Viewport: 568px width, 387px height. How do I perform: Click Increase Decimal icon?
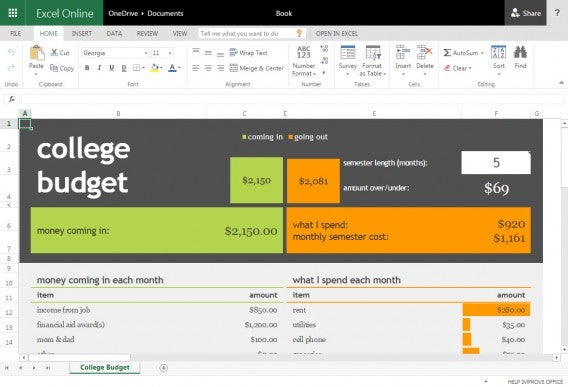[x=325, y=48]
